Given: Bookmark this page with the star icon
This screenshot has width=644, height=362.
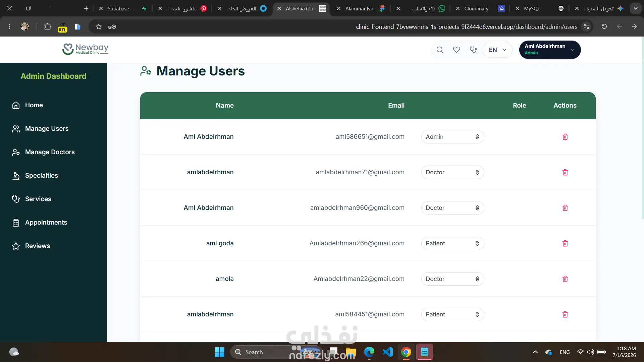Looking at the screenshot, I should pyautogui.click(x=99, y=26).
